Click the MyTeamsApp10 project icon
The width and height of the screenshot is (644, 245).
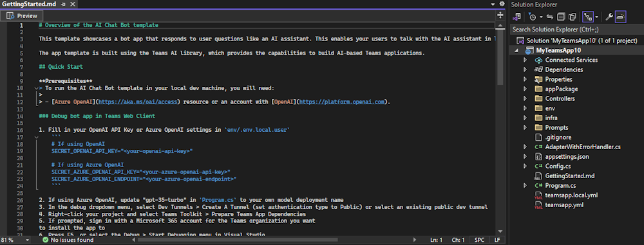[x=530, y=50]
